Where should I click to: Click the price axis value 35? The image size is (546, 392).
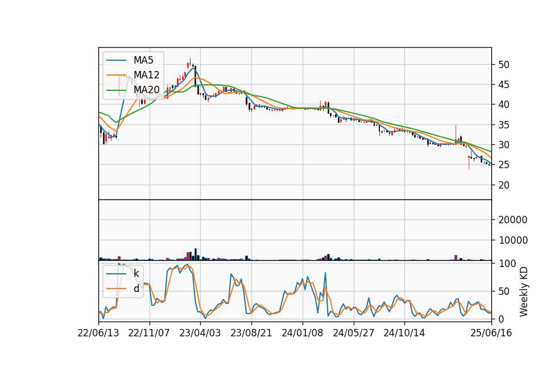(x=503, y=124)
